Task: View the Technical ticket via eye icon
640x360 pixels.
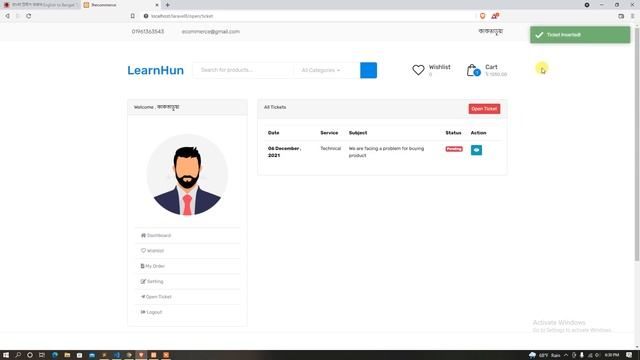Action: coord(476,150)
